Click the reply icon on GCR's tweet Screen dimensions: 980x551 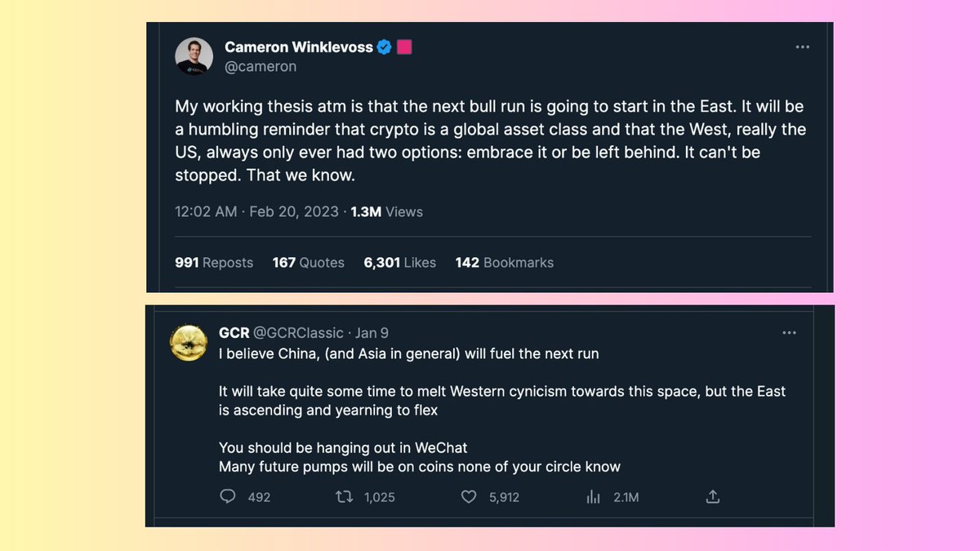click(229, 496)
